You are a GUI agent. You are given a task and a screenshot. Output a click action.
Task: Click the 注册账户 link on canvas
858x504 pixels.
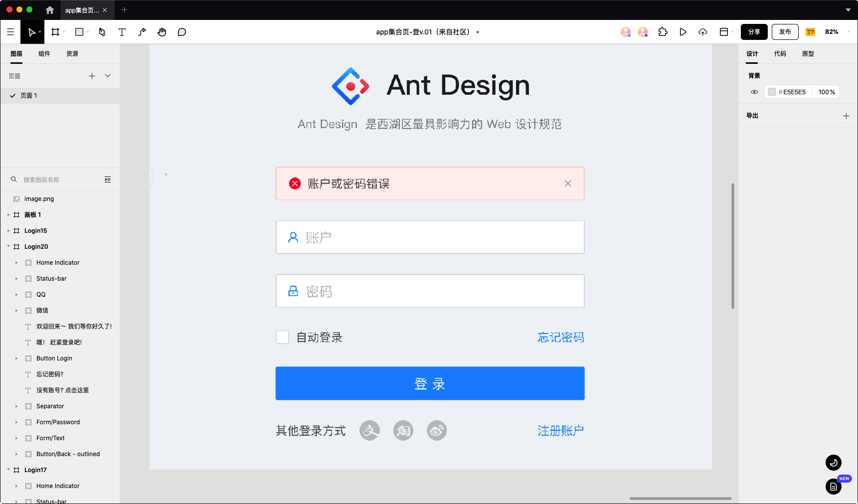[x=561, y=431]
